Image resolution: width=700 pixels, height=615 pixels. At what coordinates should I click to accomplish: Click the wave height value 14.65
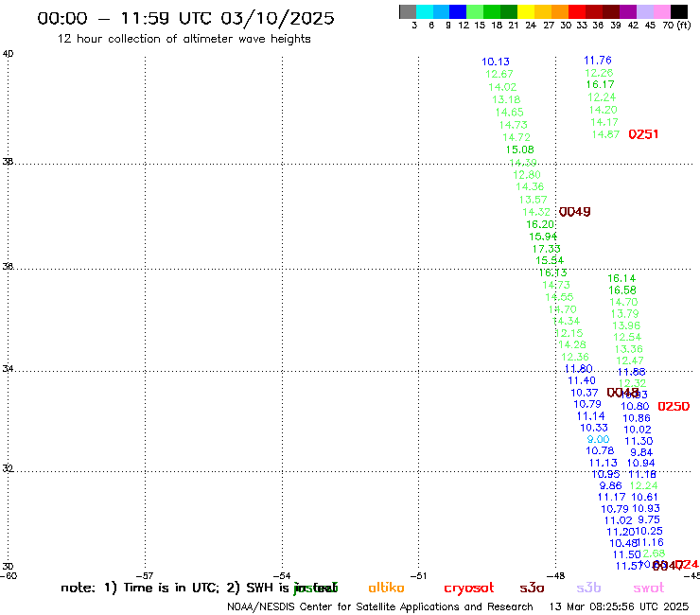[509, 112]
